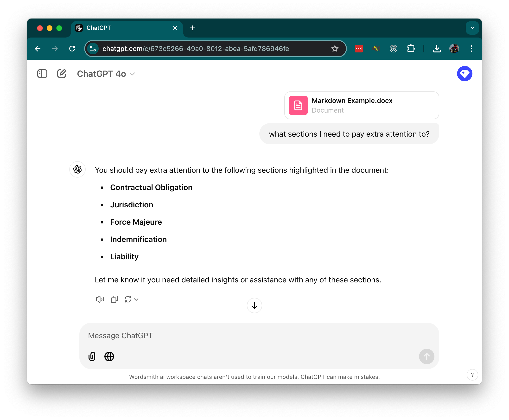Viewport: 509px width, 420px height.
Task: Open help with the question mark icon
Action: coord(472,375)
